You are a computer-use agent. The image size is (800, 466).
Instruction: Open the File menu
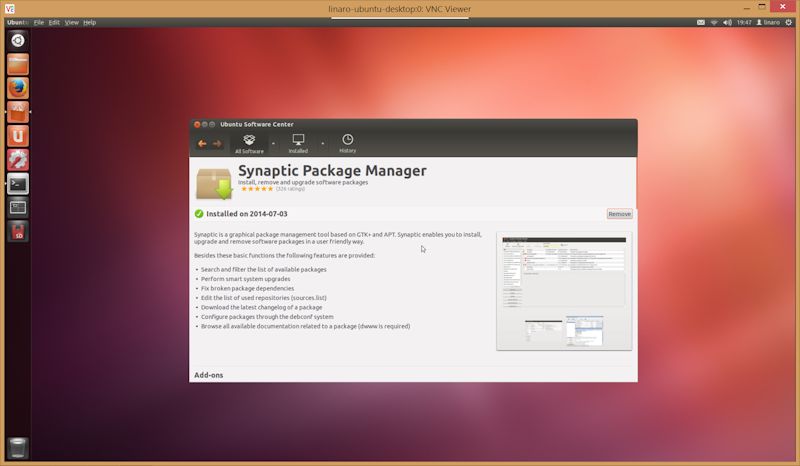[39, 22]
